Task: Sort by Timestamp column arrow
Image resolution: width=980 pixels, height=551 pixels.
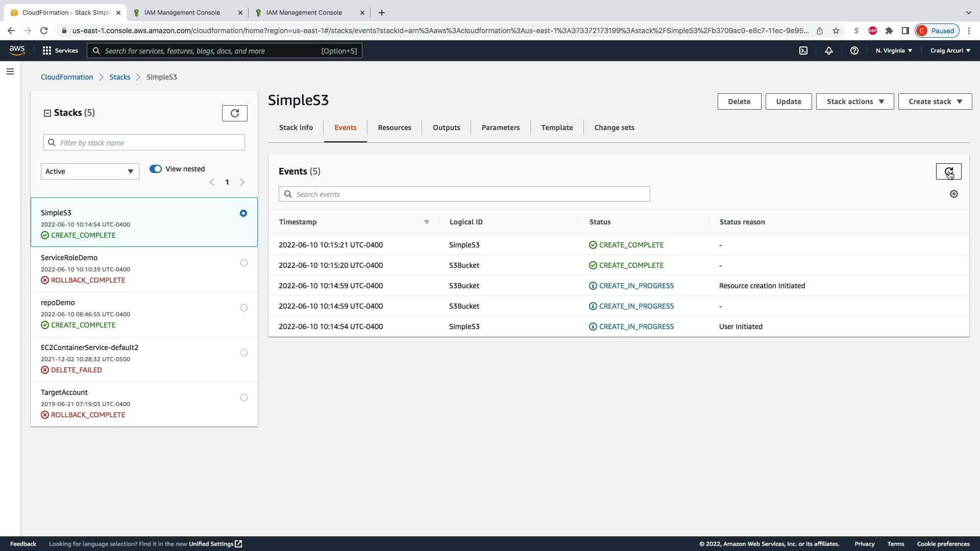Action: 427,222
